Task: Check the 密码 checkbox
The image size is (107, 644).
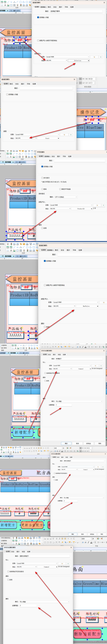Action: [x=42, y=189]
